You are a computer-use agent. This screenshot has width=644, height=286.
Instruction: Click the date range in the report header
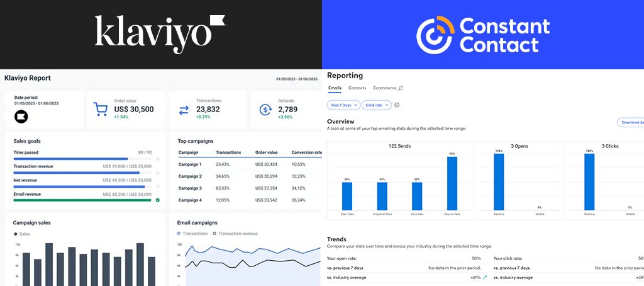click(297, 79)
